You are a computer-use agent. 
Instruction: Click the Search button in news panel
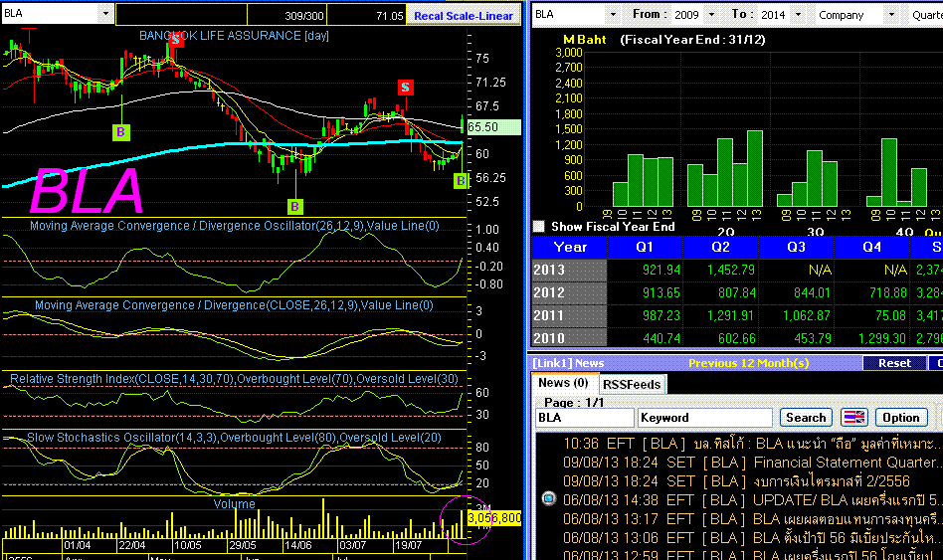(806, 418)
